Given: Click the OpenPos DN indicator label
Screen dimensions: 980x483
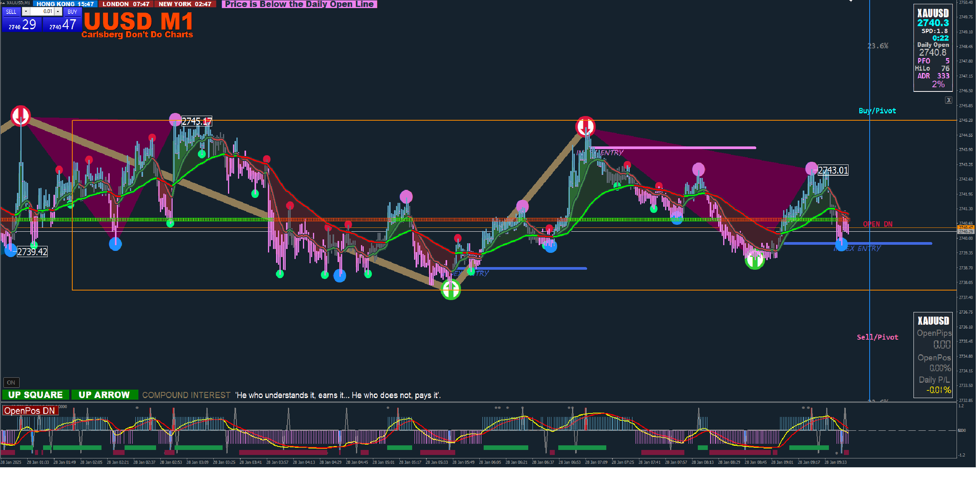Looking at the screenshot, I should pyautogui.click(x=30, y=410).
